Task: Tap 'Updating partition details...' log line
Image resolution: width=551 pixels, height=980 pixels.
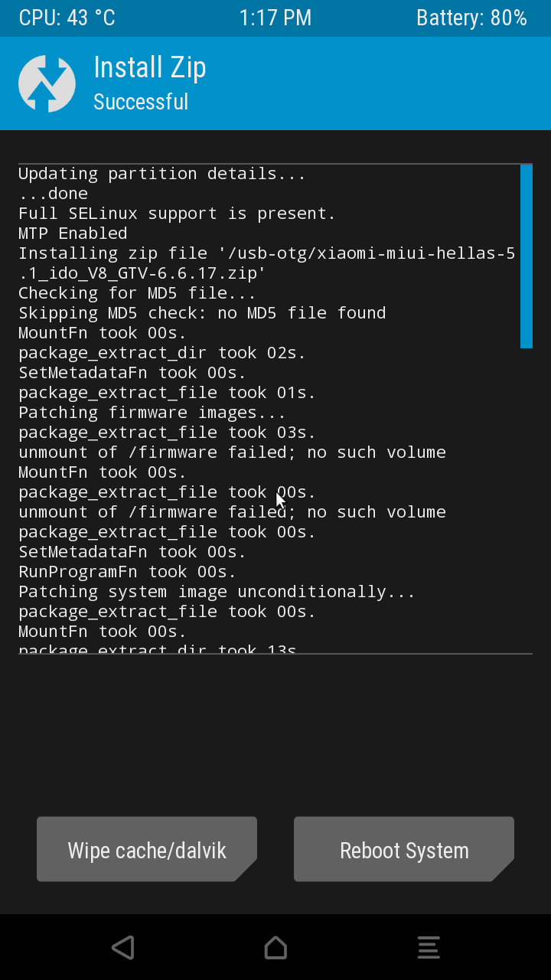Action: pos(161,174)
